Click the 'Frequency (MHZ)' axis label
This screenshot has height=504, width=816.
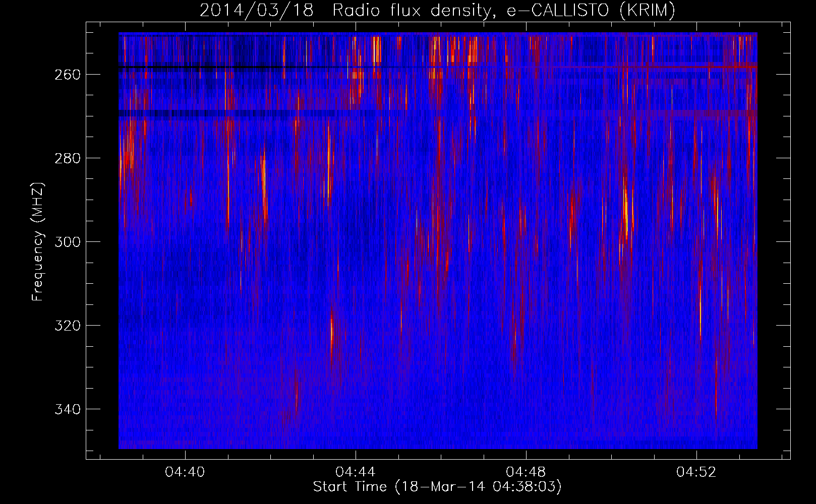[38, 241]
